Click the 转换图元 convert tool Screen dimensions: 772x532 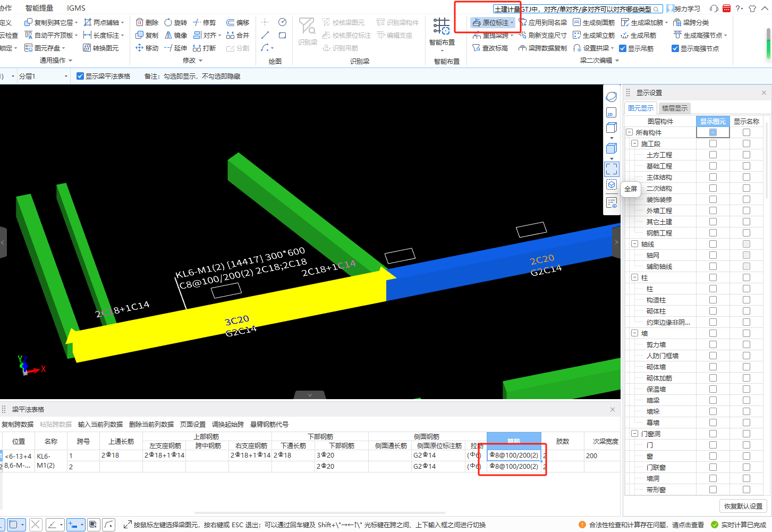coord(101,48)
